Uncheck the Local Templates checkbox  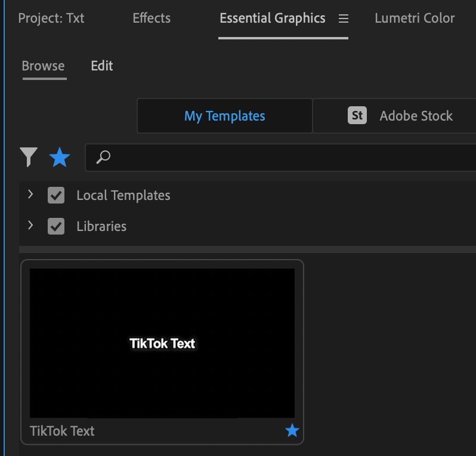(x=56, y=195)
